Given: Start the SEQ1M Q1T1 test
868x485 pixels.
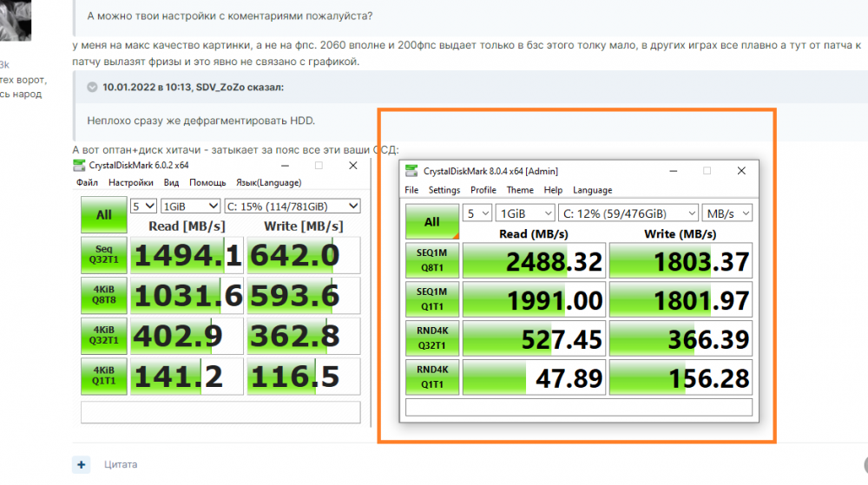Looking at the screenshot, I should [x=431, y=299].
